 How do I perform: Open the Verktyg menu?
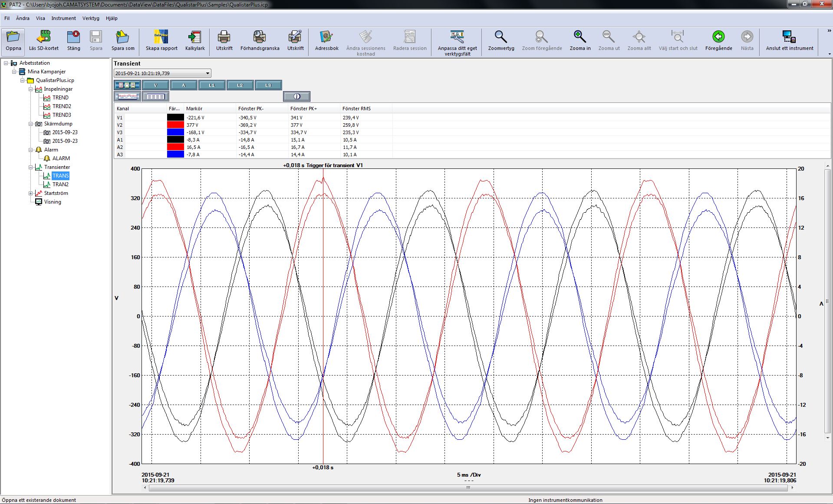(x=91, y=18)
